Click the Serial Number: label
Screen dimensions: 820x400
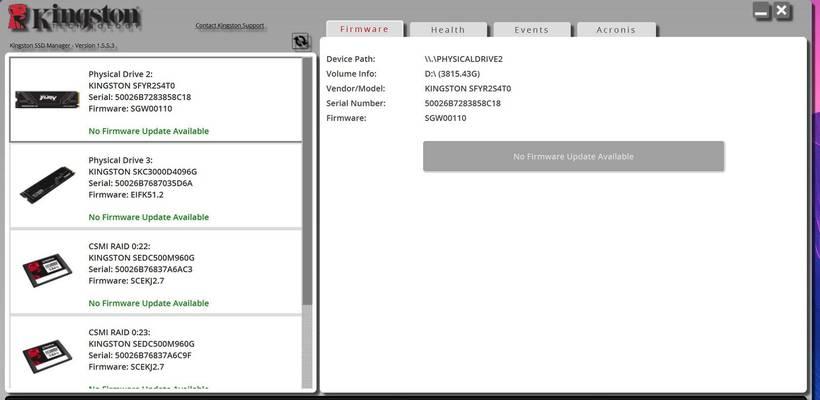(356, 103)
